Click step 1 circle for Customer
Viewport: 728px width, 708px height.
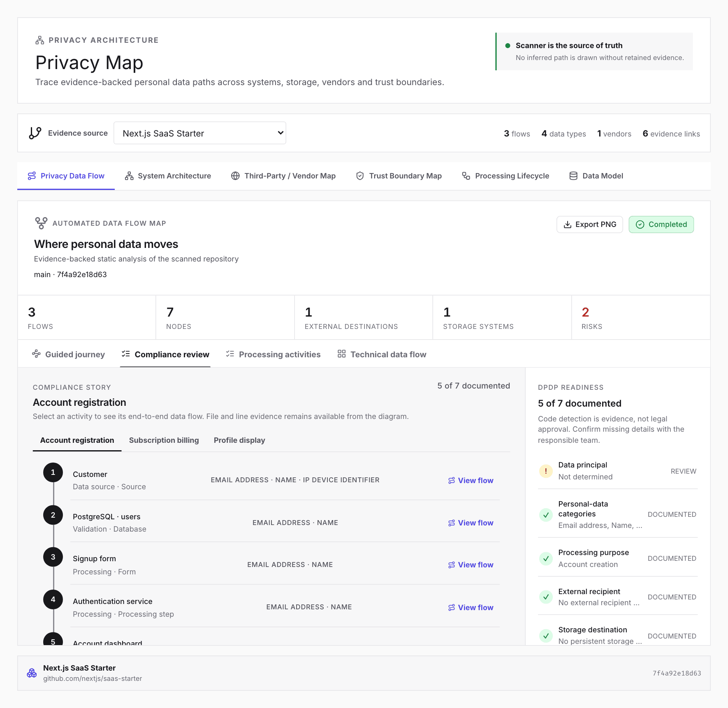(53, 472)
